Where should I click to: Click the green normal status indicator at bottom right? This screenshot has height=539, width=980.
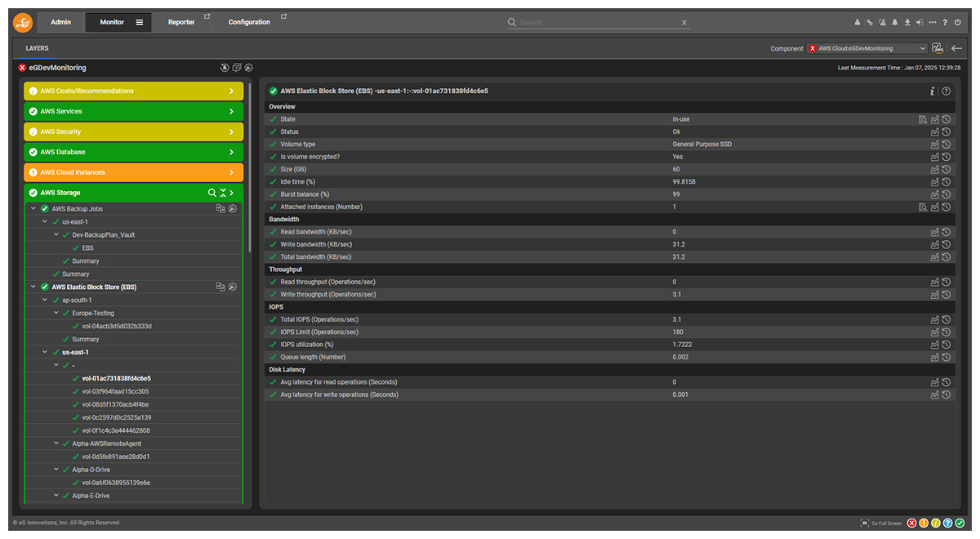pos(960,523)
